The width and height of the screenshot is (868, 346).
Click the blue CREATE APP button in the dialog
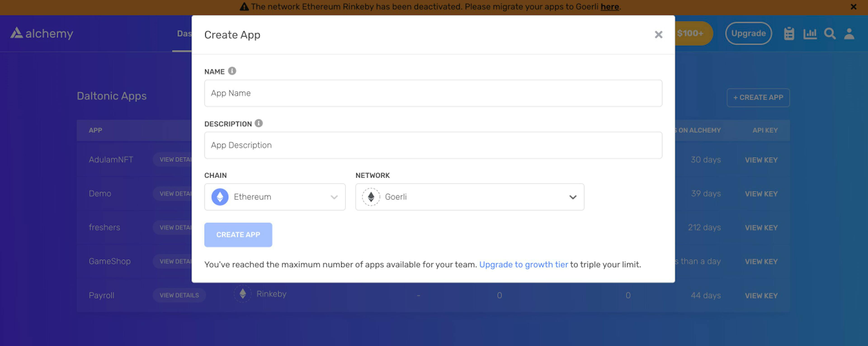[x=238, y=235]
